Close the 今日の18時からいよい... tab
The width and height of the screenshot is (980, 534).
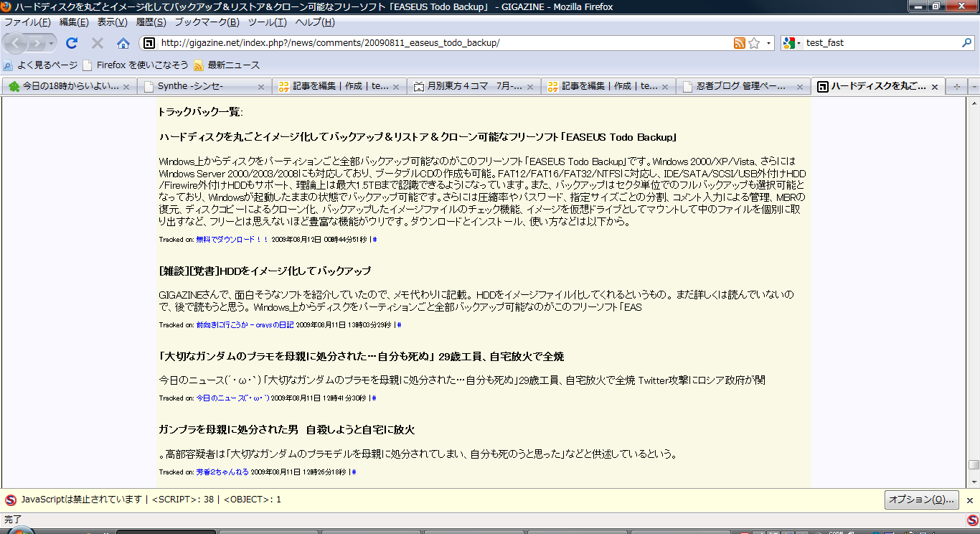[126, 87]
